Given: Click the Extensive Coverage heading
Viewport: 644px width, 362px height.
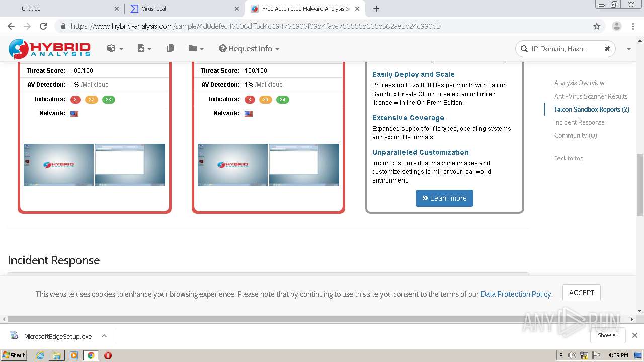Looking at the screenshot, I should (408, 118).
